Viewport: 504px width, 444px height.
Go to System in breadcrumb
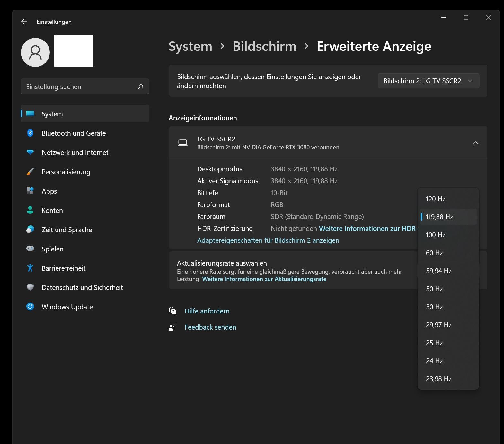click(190, 46)
